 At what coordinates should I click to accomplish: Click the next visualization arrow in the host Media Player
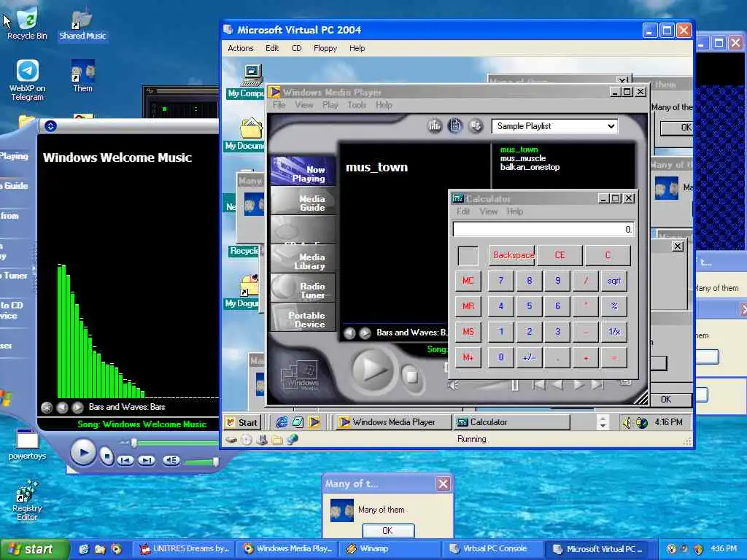click(x=77, y=407)
